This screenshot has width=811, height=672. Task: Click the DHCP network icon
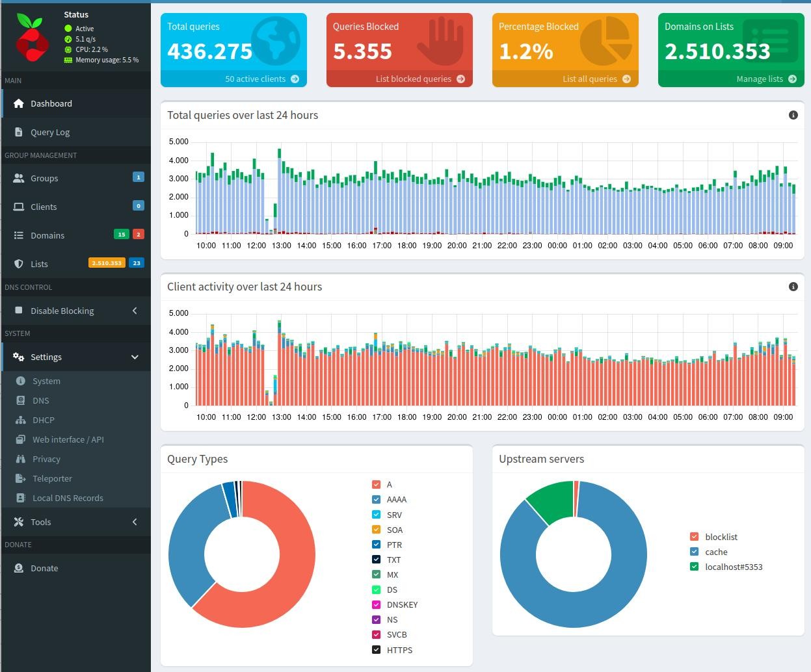[x=20, y=420]
